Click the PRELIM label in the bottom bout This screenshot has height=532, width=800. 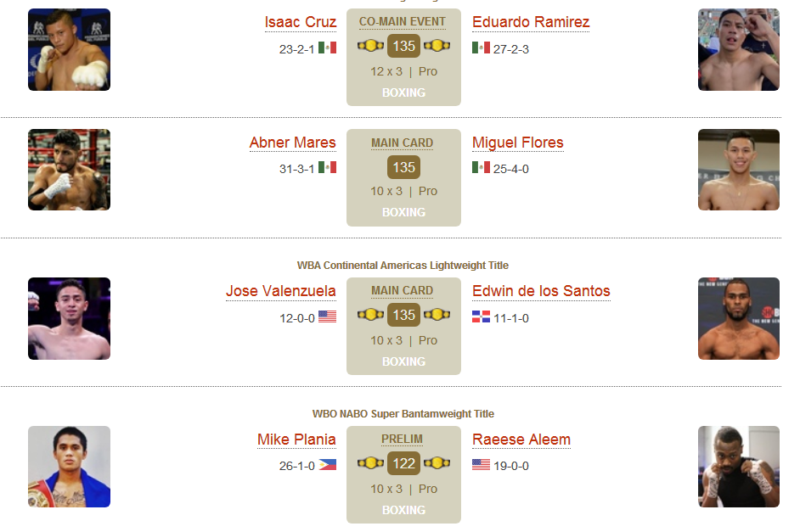click(402, 440)
